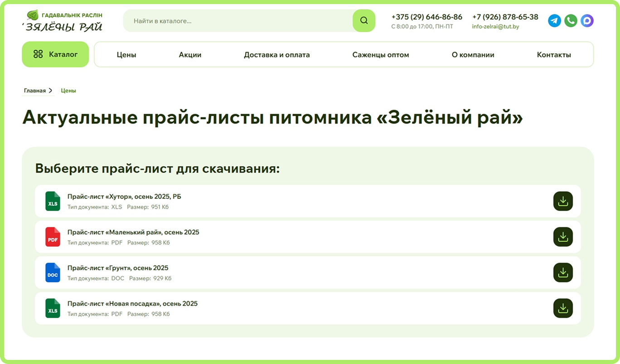
Task: Go to the Цены menu item
Action: 126,55
